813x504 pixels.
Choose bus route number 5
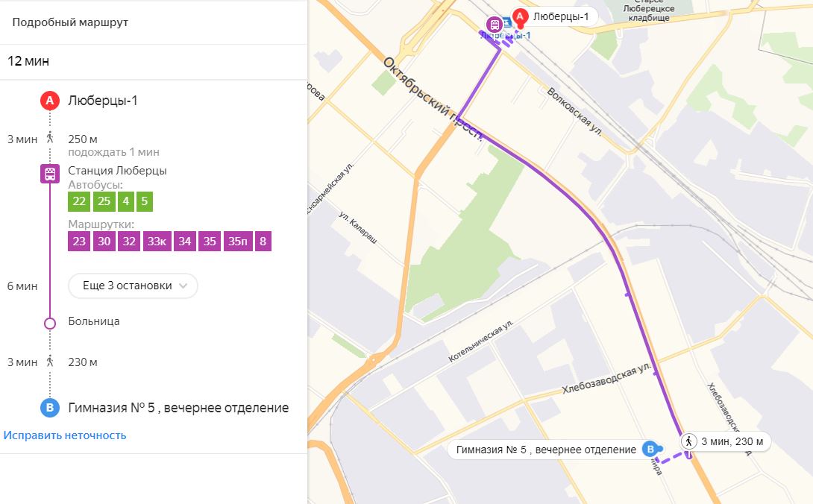point(145,201)
